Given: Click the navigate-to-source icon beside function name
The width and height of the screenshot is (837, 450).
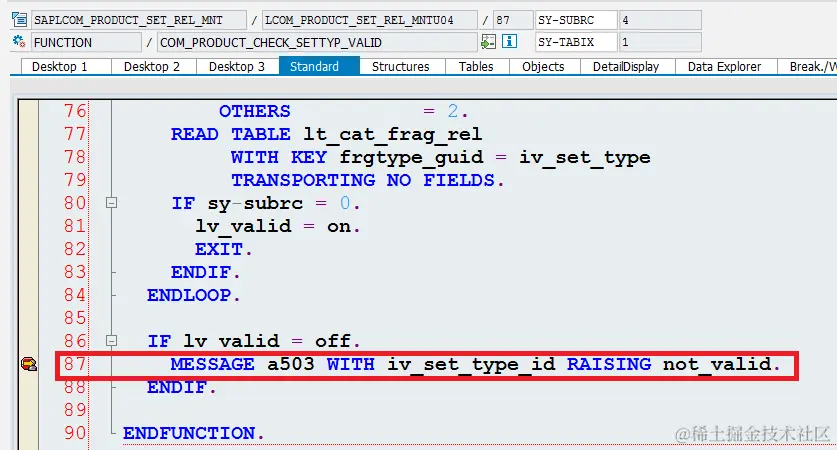Looking at the screenshot, I should click(x=488, y=42).
